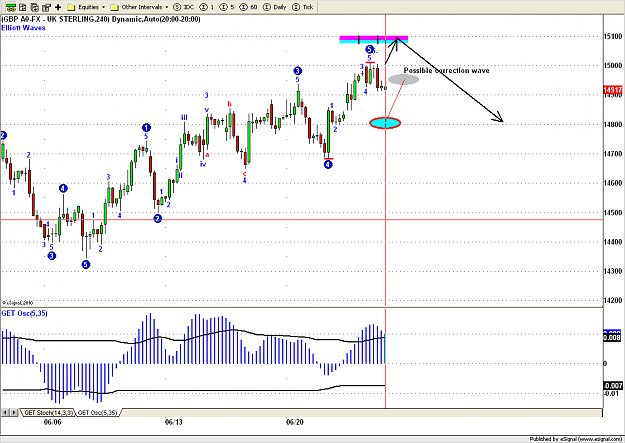Click the second toolbar window icon

pyautogui.click(x=23, y=7)
